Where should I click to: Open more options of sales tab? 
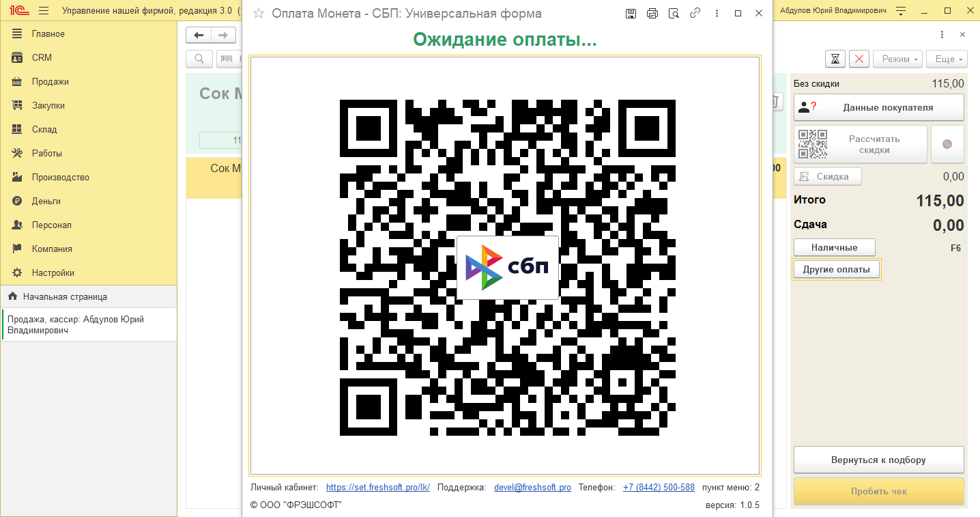942,34
